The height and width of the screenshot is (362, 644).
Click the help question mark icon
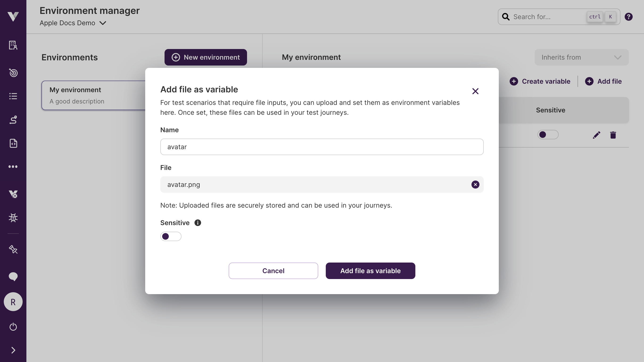(x=628, y=17)
